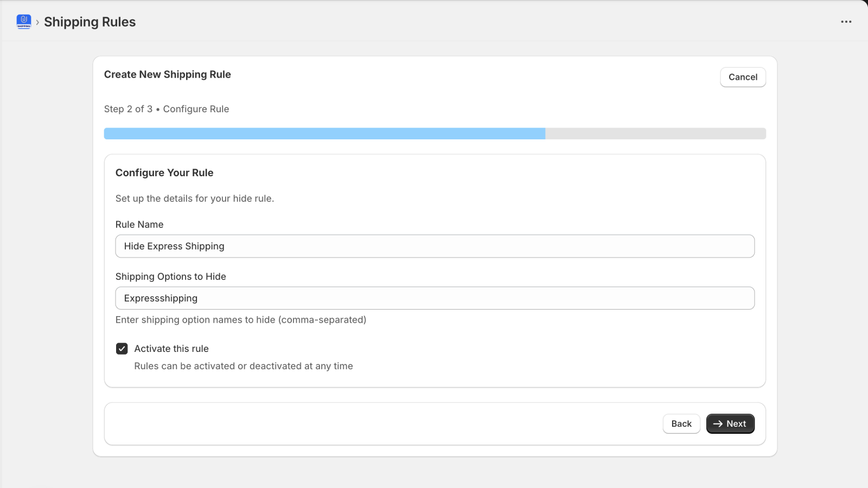Click Hide Express Shipping text box
The height and width of the screenshot is (488, 868).
coord(434,246)
